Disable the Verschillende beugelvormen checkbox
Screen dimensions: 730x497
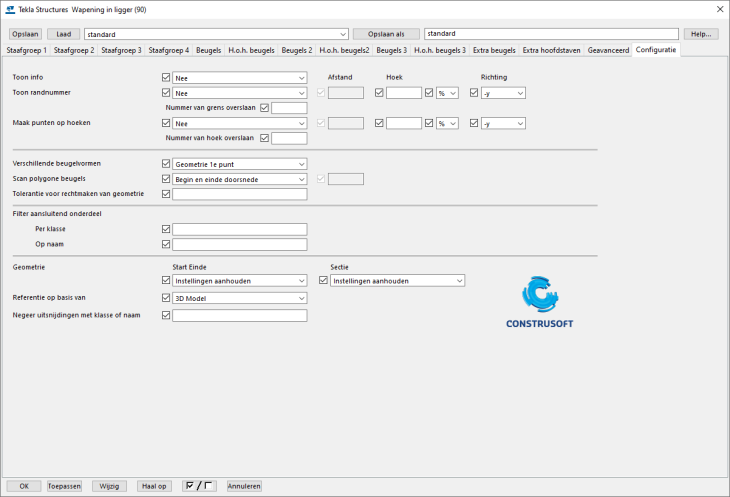(x=166, y=163)
